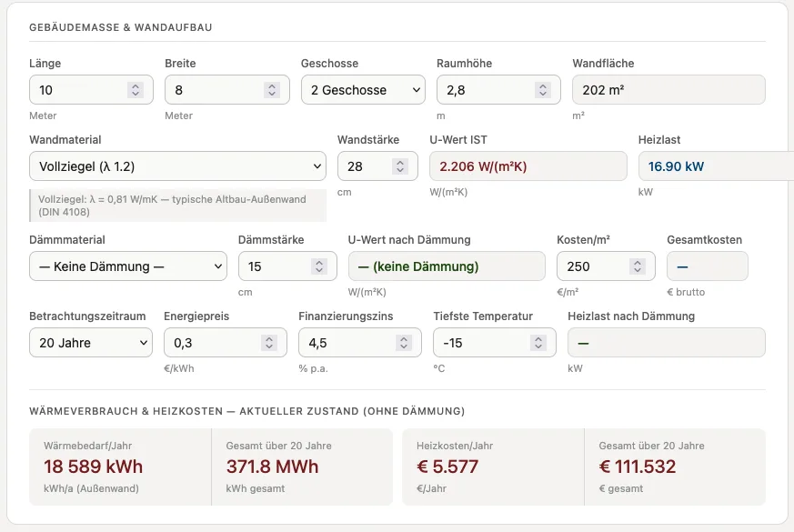Open the Betrachtungszeitraum dropdown
This screenshot has width=794, height=532.
[91, 343]
